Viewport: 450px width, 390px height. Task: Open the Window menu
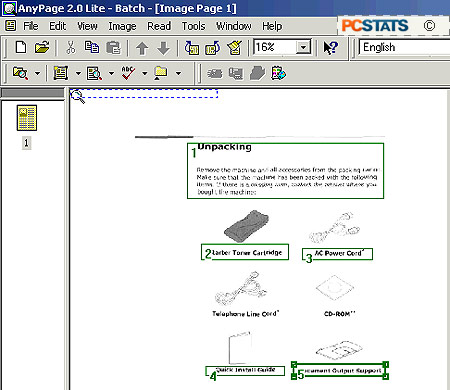[234, 26]
